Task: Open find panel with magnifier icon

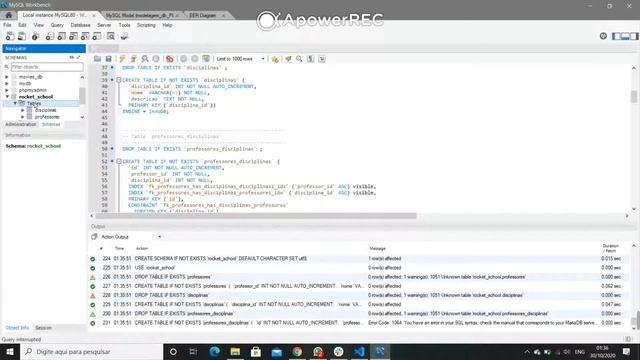Action: coord(299,59)
